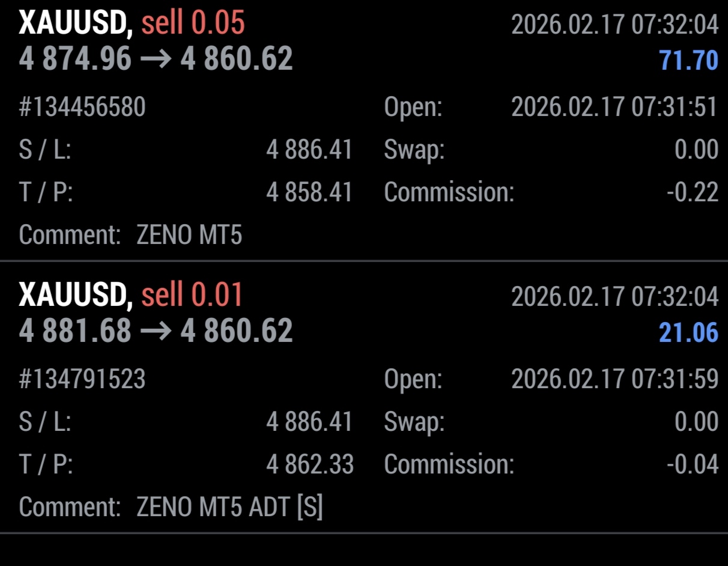Click the 21.06 profit value
728x566 pixels.
tap(688, 332)
